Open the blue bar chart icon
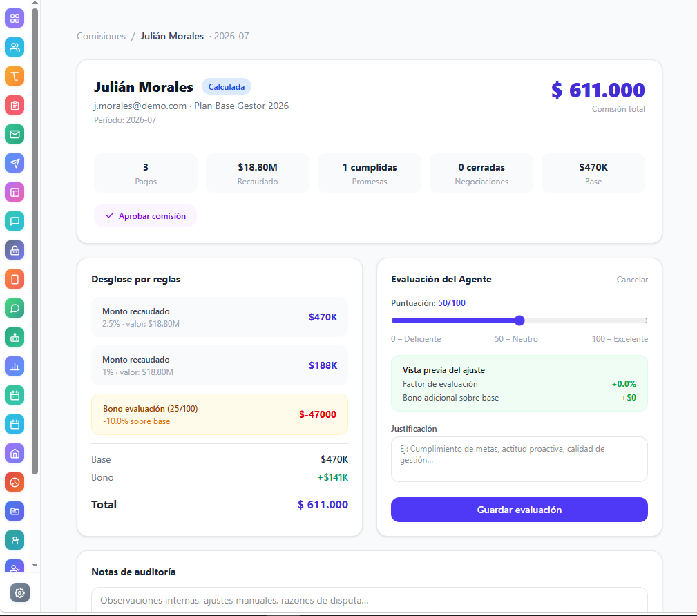This screenshot has height=616, width=697. pyautogui.click(x=15, y=366)
